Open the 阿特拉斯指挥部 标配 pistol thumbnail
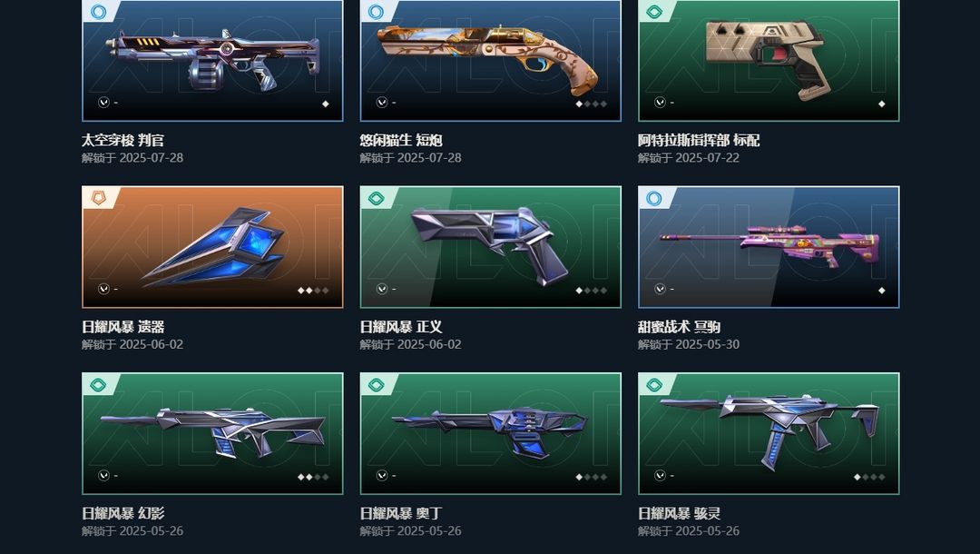 click(x=769, y=60)
